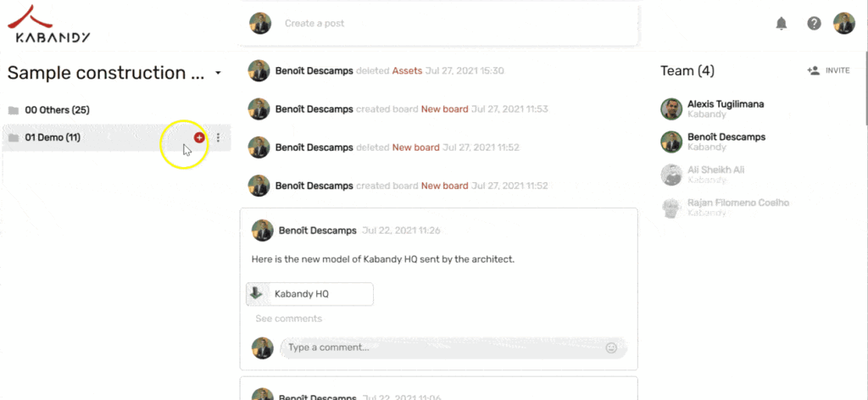
Task: Open the help question mark icon
Action: coord(814,24)
